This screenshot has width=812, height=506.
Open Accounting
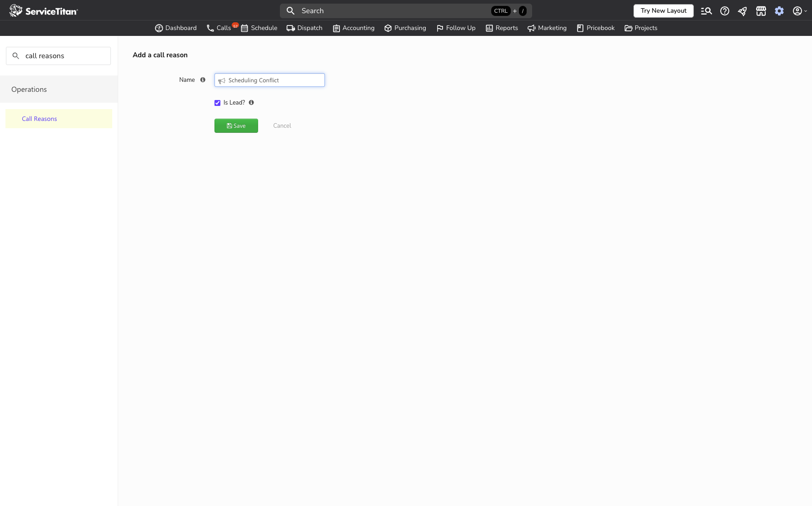[354, 28]
